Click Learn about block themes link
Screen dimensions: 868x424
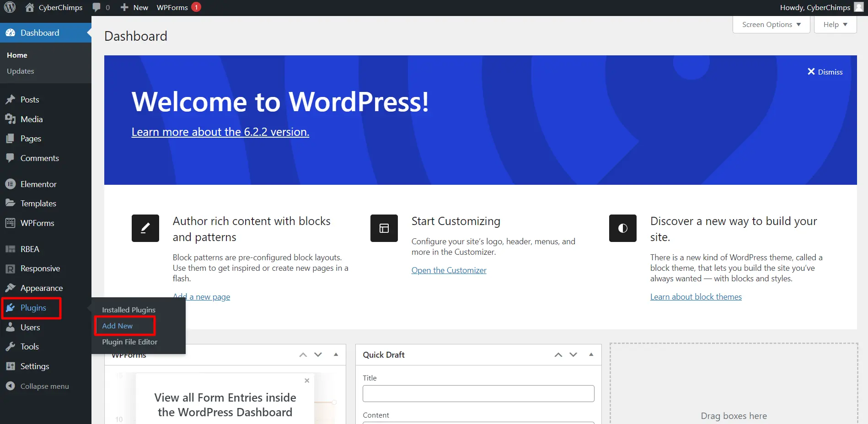click(x=696, y=296)
